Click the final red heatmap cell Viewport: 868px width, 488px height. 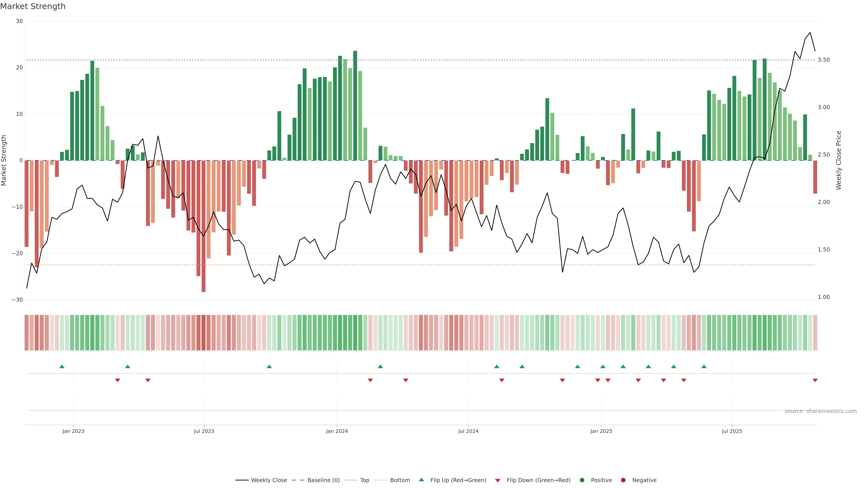[815, 333]
